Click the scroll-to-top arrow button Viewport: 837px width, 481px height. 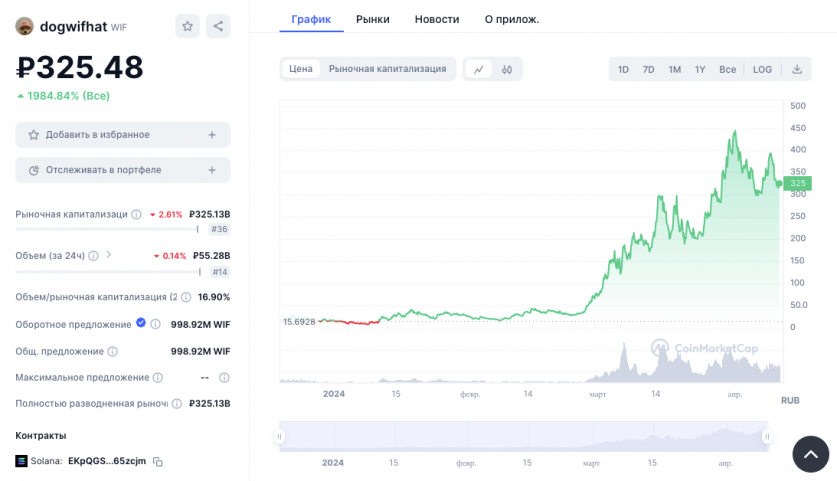pos(810,454)
